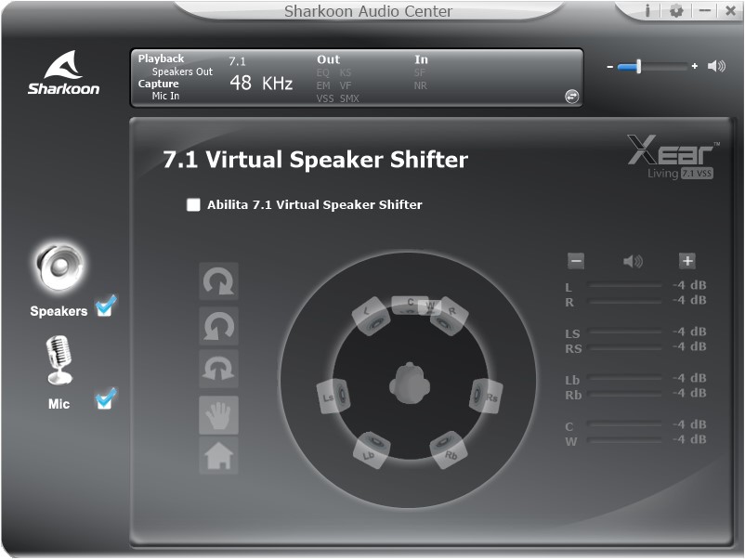Screen dimensions: 745x560
Task: Click the master volume mute speaker icon
Action: [716, 66]
